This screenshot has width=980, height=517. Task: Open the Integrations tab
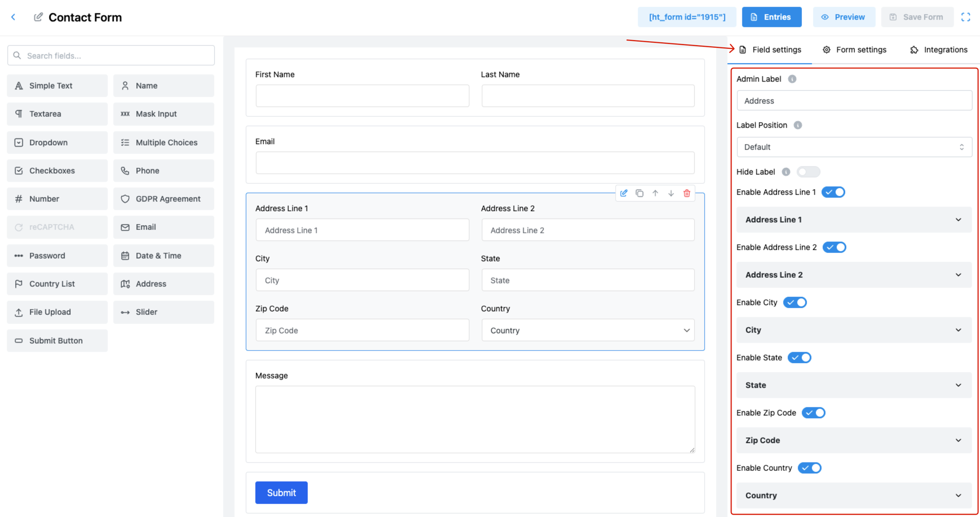pyautogui.click(x=939, y=50)
